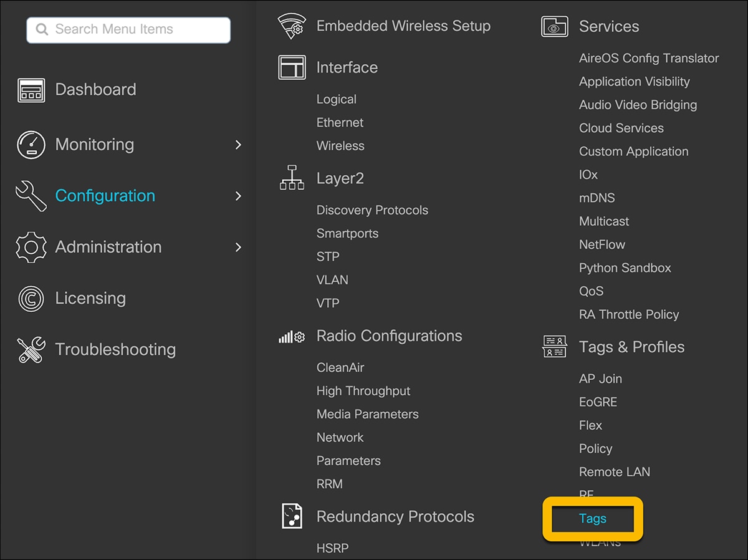Open Application Visibility service

[x=635, y=82]
